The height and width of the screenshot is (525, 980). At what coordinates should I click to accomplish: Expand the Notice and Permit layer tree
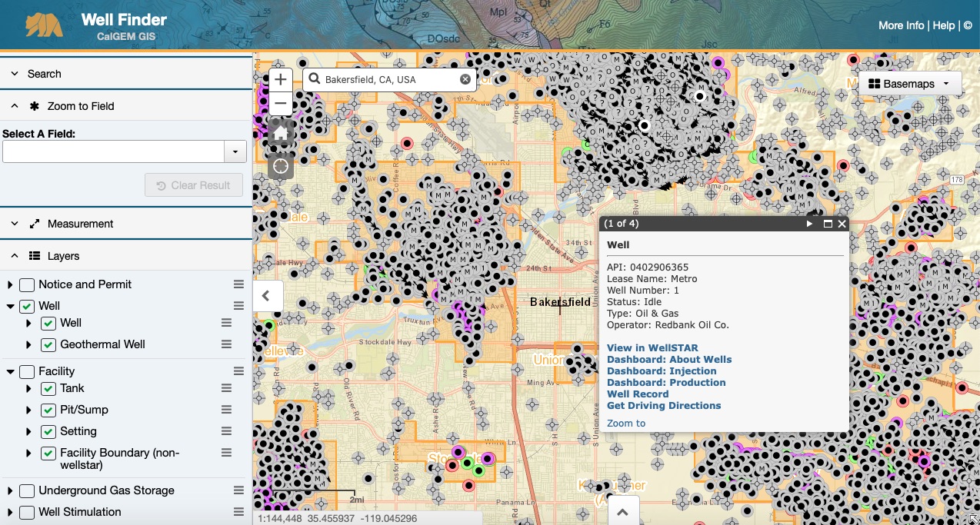click(10, 284)
